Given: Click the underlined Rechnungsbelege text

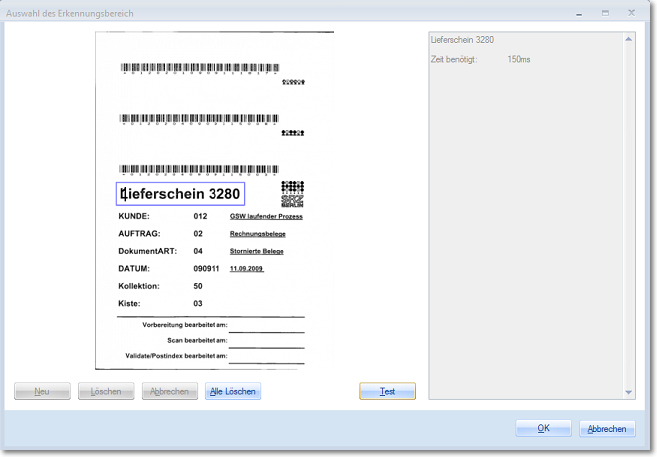Looking at the screenshot, I should [258, 234].
